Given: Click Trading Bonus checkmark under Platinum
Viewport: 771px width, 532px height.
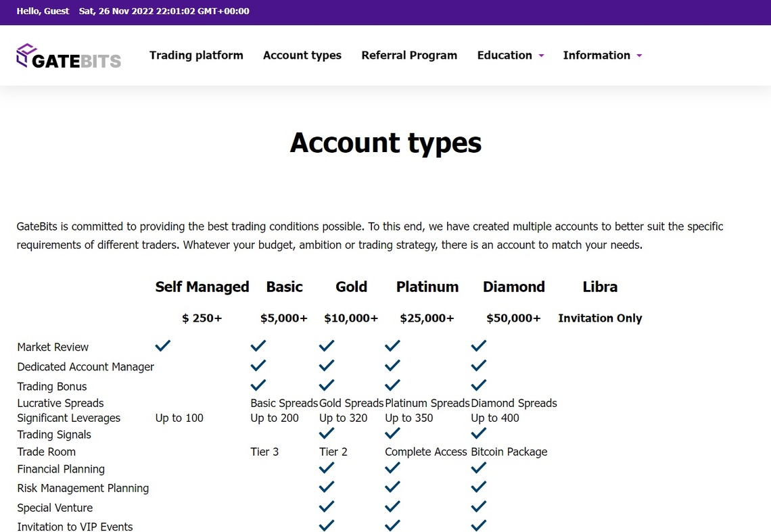Looking at the screenshot, I should pyautogui.click(x=392, y=385).
